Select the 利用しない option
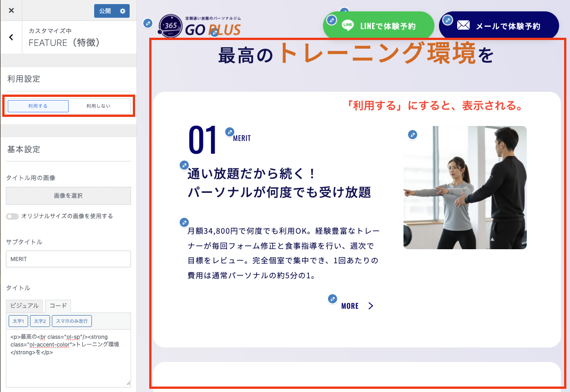 tap(98, 106)
